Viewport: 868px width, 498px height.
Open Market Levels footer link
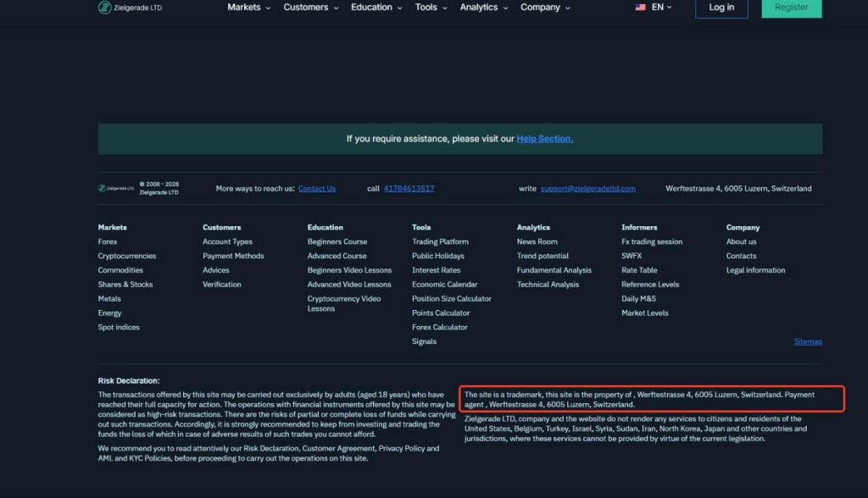click(644, 313)
